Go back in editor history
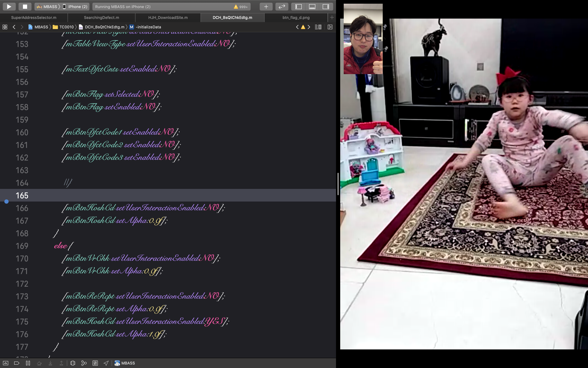 coord(14,27)
